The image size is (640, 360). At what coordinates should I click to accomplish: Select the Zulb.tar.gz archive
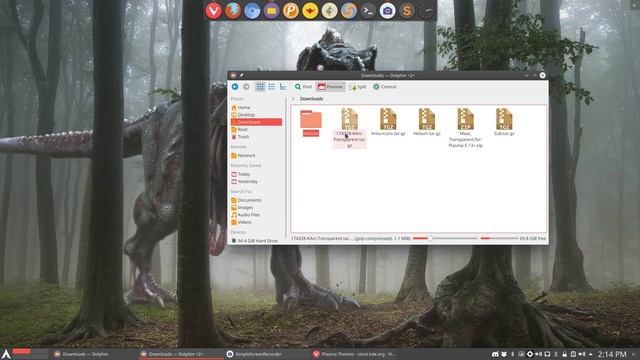[x=504, y=122]
